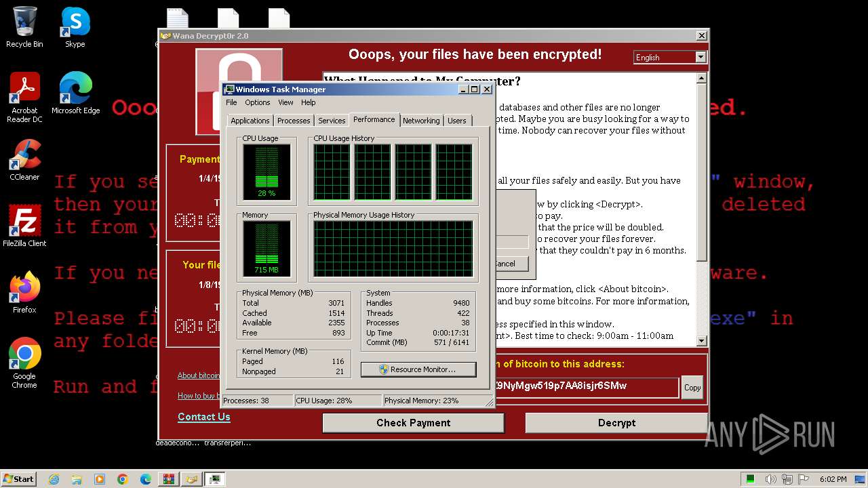Select the Task Manager taskbar button

click(215, 479)
